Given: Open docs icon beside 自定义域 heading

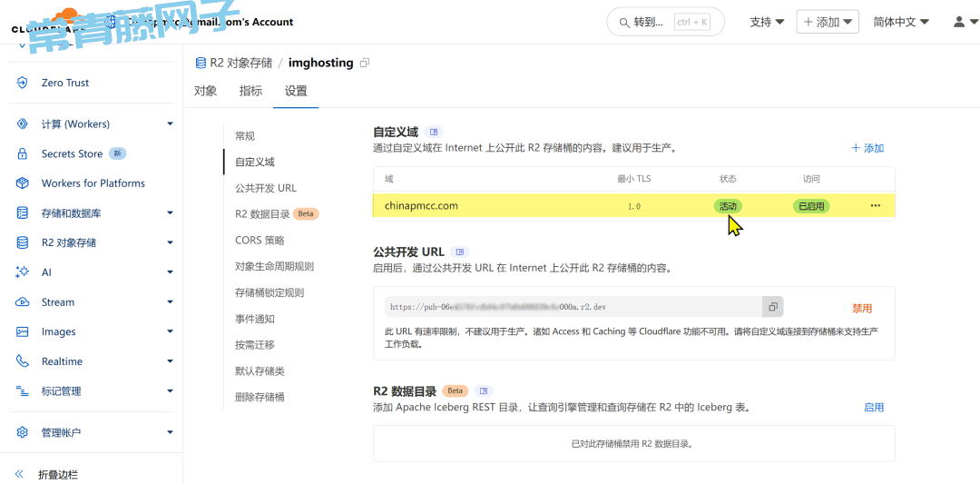Looking at the screenshot, I should coord(434,132).
